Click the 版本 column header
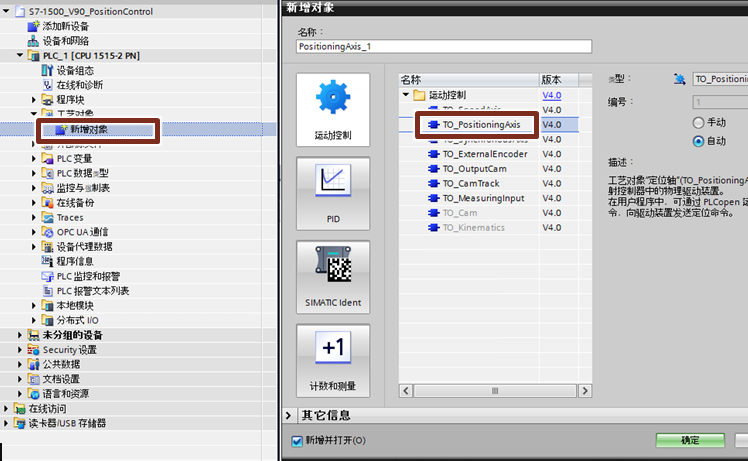Screen dimensions: 748x461 (x=559, y=80)
